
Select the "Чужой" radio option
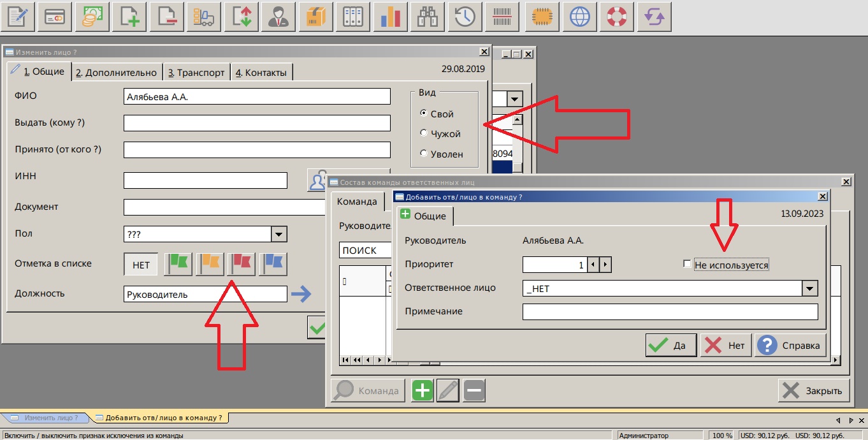coord(424,134)
